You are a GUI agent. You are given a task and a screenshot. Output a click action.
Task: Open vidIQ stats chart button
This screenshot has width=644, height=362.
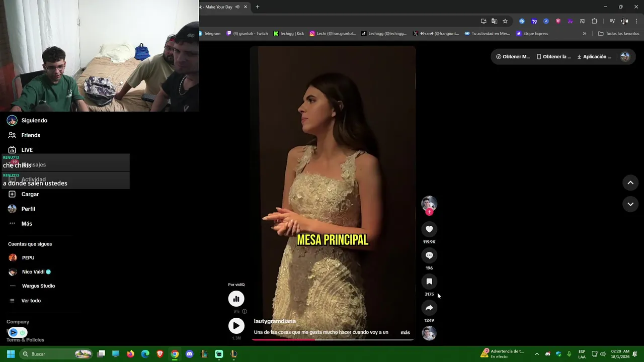tap(236, 299)
